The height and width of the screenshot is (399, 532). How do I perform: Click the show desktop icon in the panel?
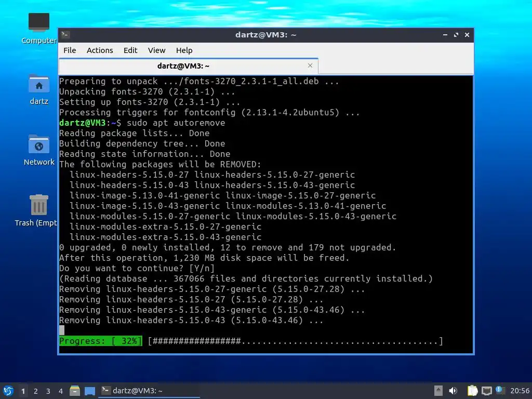[x=90, y=391]
